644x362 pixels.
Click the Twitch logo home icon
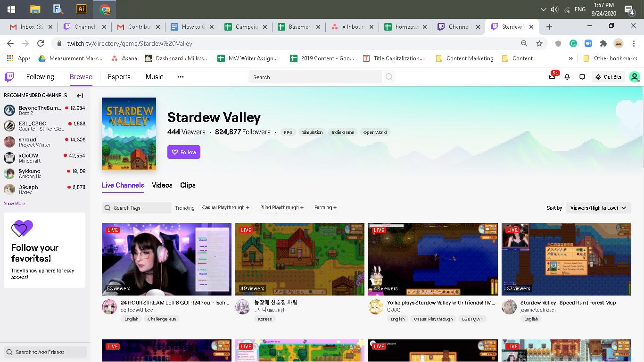pos(9,77)
